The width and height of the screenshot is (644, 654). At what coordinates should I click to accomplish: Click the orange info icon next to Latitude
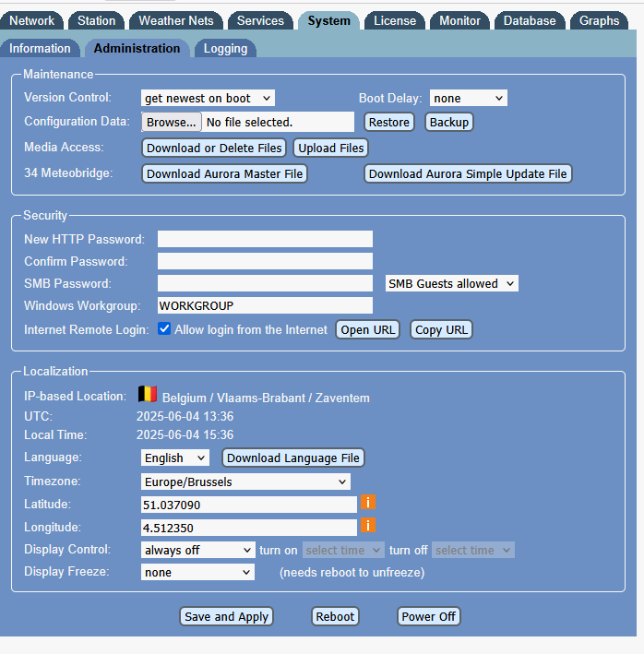pyautogui.click(x=368, y=503)
